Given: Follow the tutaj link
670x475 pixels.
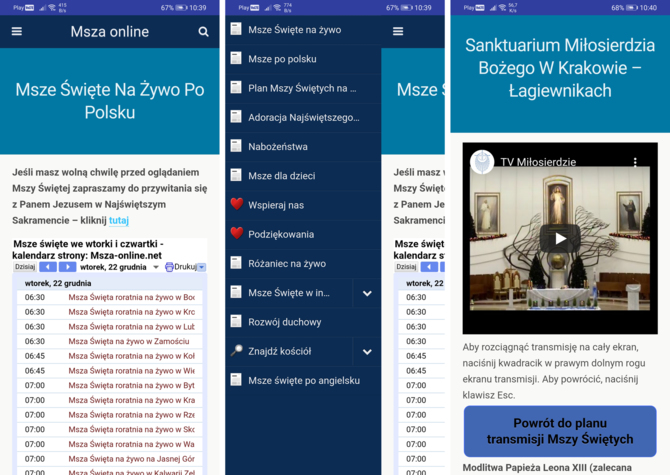Looking at the screenshot, I should tap(119, 220).
